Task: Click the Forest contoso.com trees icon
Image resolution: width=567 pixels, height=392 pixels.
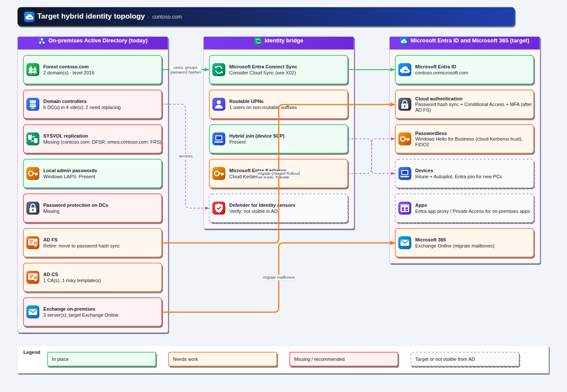Action: pyautogui.click(x=33, y=70)
